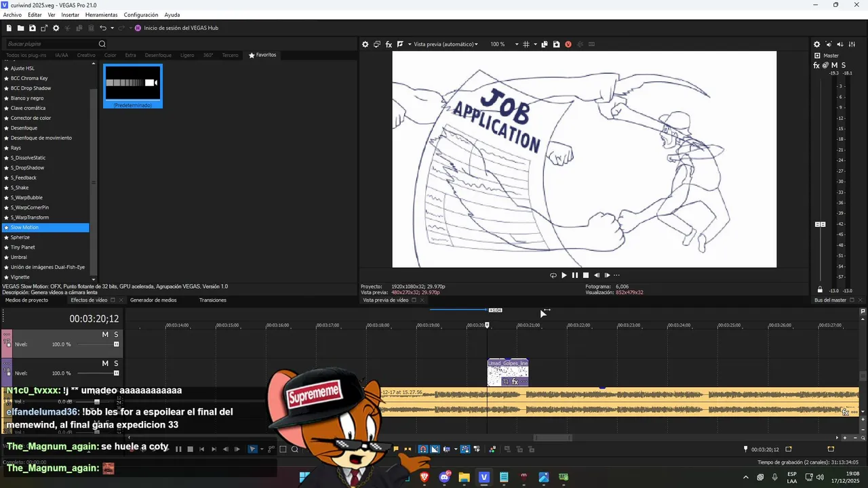Save the project with the disk icon
Screen dimensions: 868x488
[x=33, y=28]
